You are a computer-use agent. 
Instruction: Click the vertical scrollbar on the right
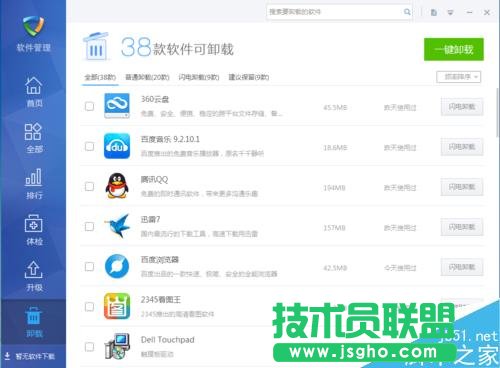498,112
